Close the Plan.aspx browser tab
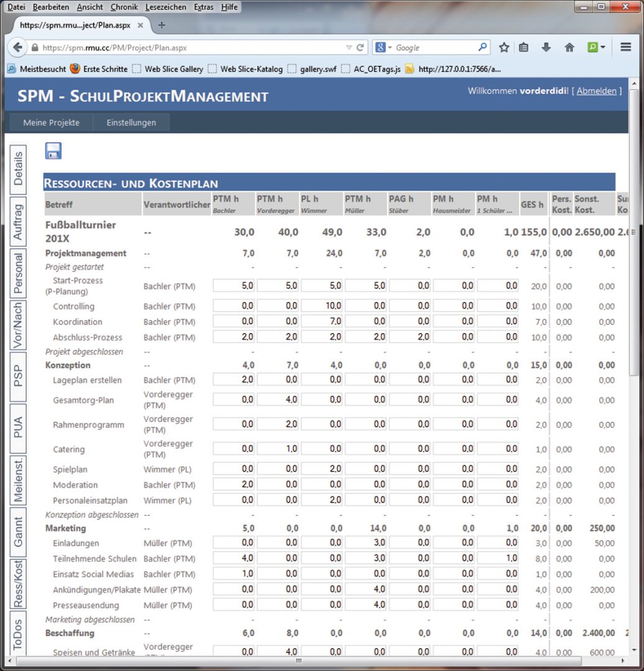This screenshot has height=671, width=644. (x=140, y=25)
